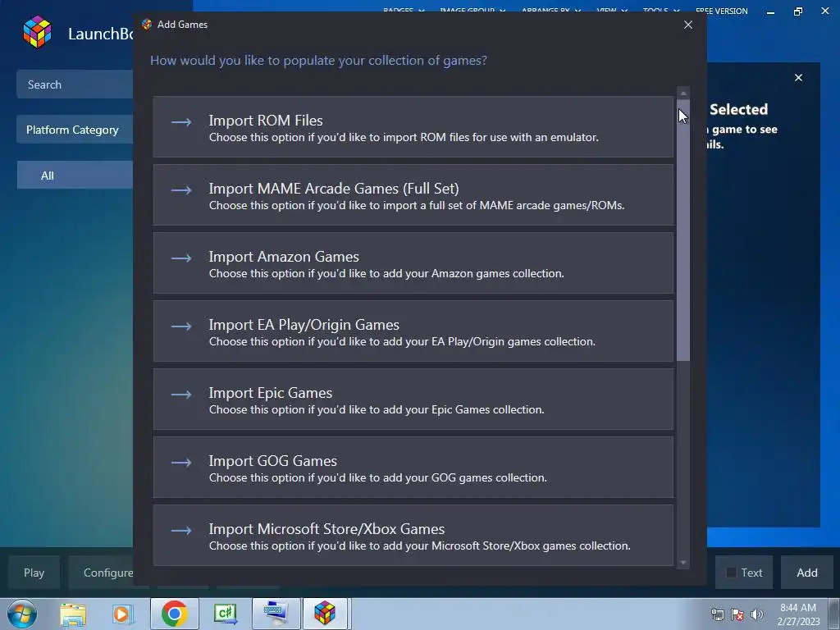
Task: Close the Add Games dialog
Action: (x=688, y=25)
